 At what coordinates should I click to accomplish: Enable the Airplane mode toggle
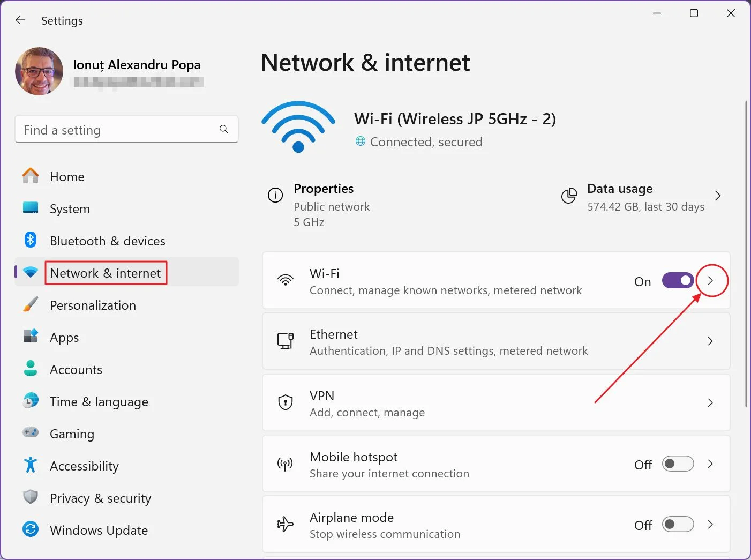(678, 524)
